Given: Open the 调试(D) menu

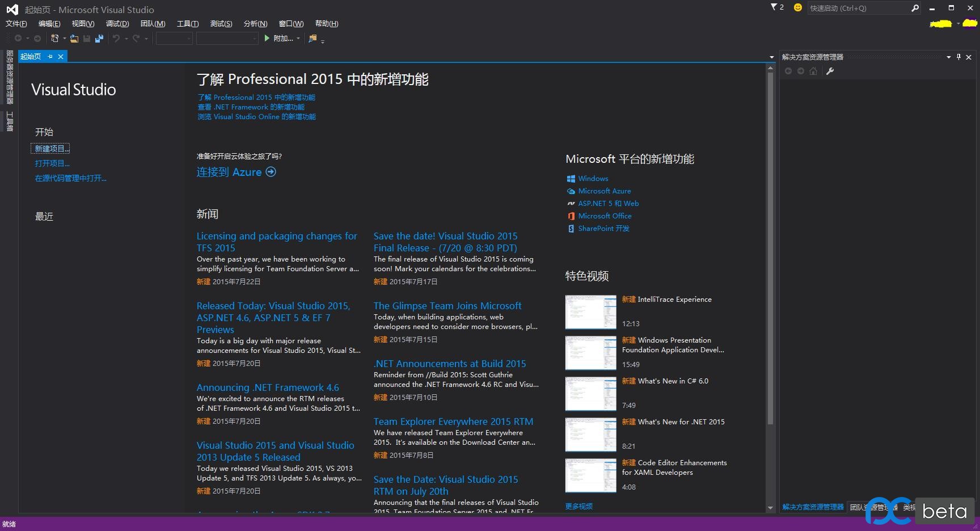Looking at the screenshot, I should (x=117, y=24).
